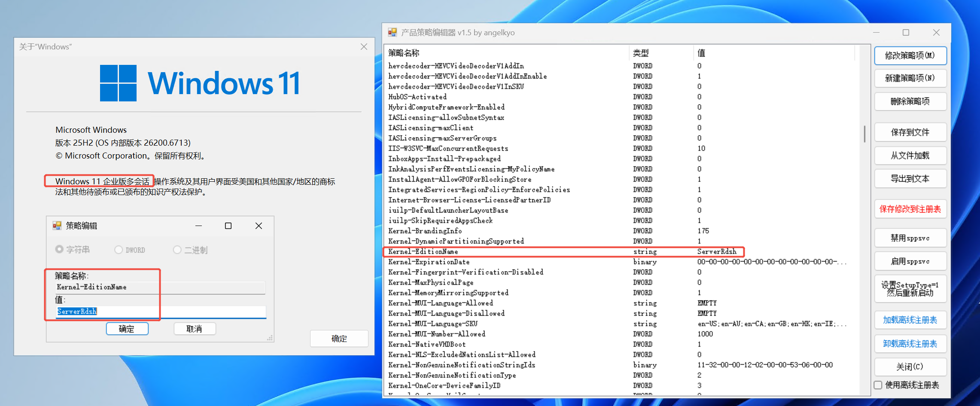Screen dimensions: 980x406
Task: Click 保存到文件 button
Action: (910, 132)
